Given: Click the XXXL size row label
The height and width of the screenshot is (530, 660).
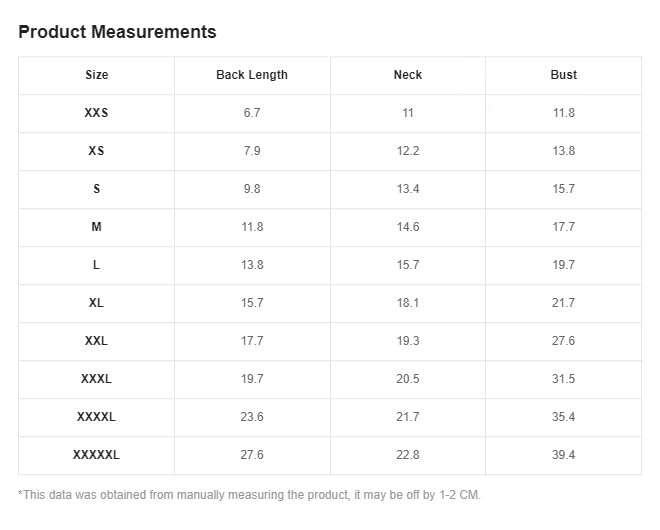Looking at the screenshot, I should 96,379.
